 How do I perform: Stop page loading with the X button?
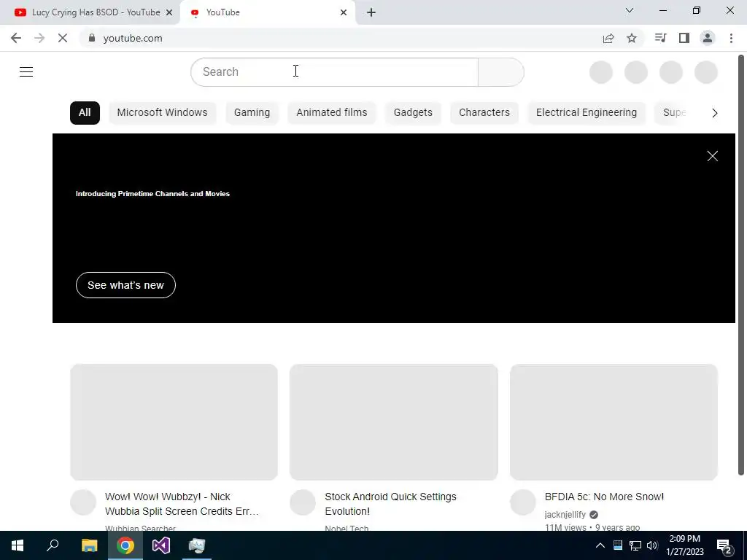[63, 38]
